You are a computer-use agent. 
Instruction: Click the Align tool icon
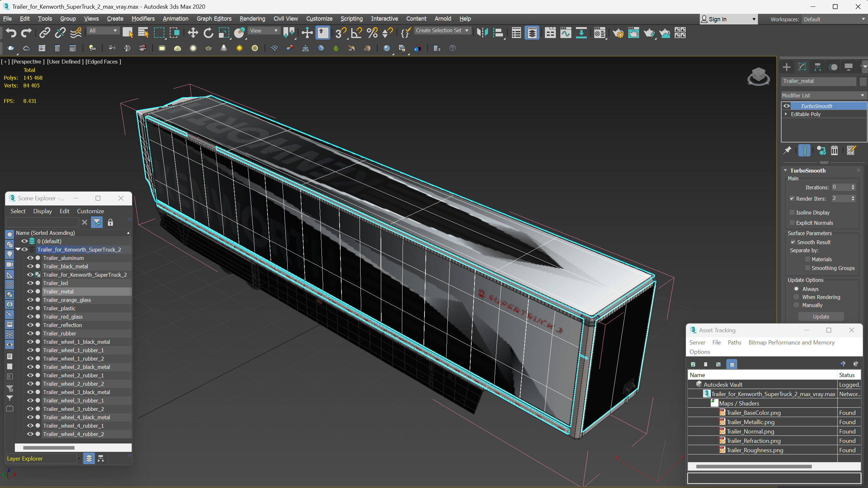tap(498, 33)
